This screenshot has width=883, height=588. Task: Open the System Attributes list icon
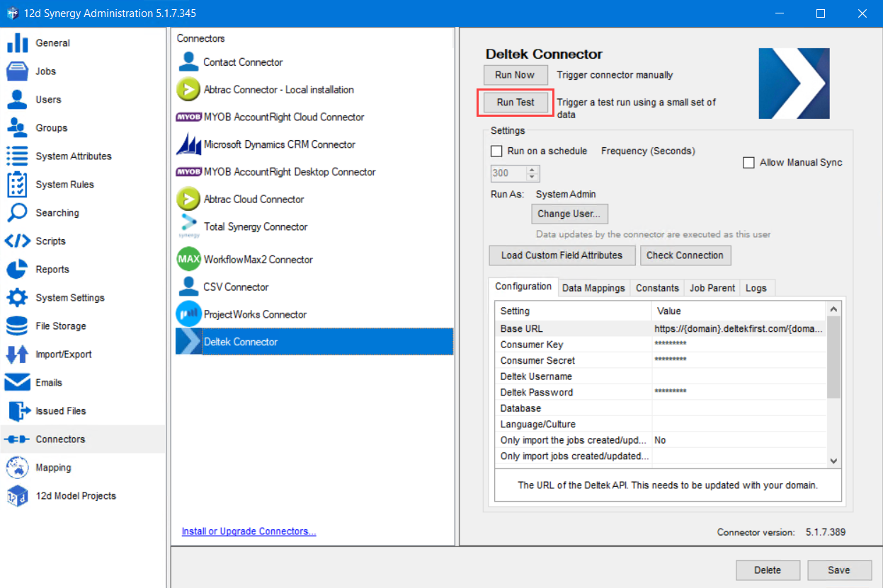click(x=17, y=156)
